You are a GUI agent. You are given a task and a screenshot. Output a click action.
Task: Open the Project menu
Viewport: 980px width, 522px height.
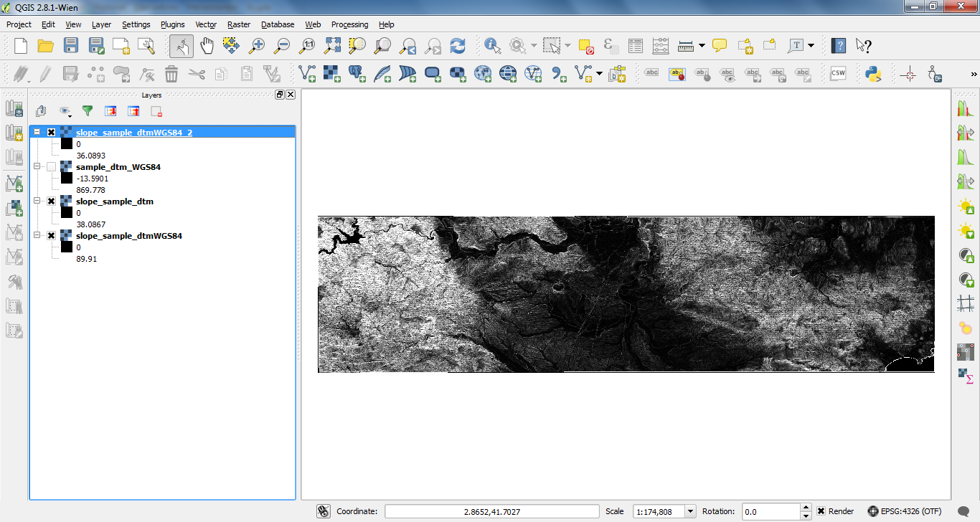coord(19,24)
